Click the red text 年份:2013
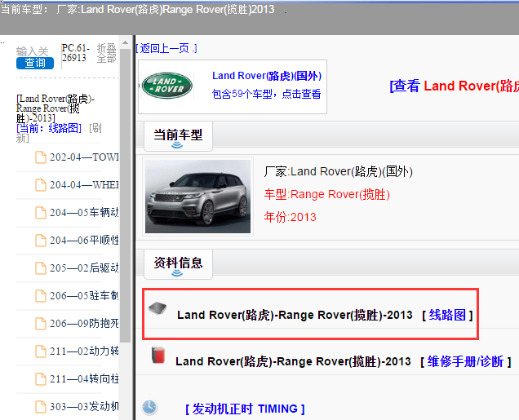This screenshot has width=519, height=420. coord(290,217)
